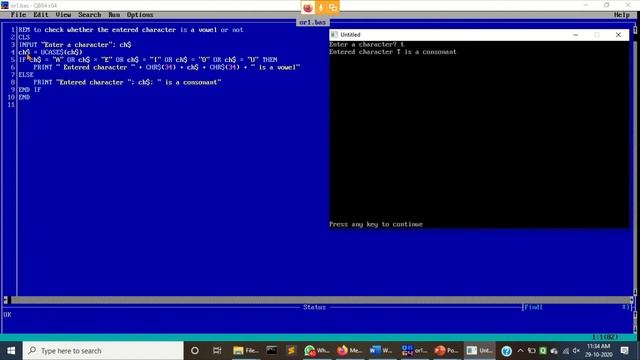Image resolution: width=640 pixels, height=360 pixels.
Task: Open the Search menu
Action: click(x=89, y=15)
